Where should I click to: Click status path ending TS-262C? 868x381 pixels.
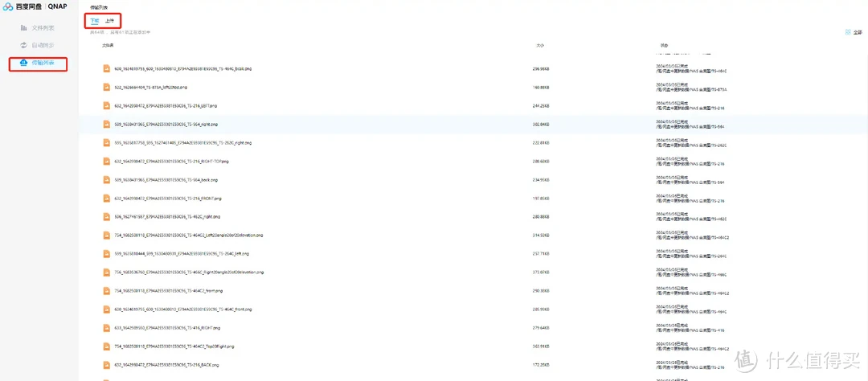click(691, 145)
